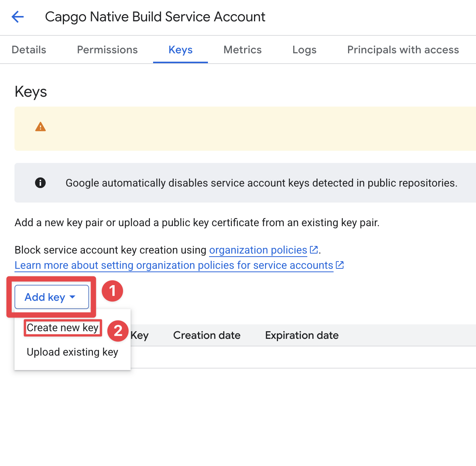Expand the Add key dropdown arrow
Screen dimensions: 476x466
tap(72, 297)
